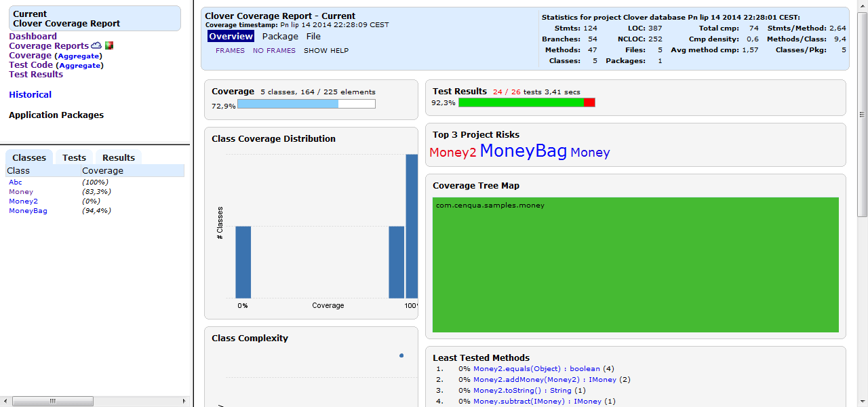Click the 72,9% coverage progress bar
This screenshot has width=868, height=407.
pyautogui.click(x=305, y=103)
